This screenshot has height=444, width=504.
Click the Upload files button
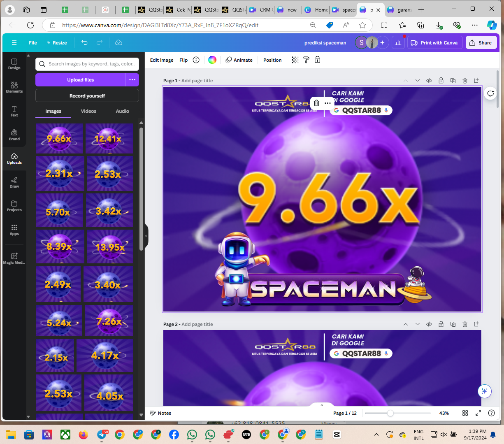(x=81, y=80)
